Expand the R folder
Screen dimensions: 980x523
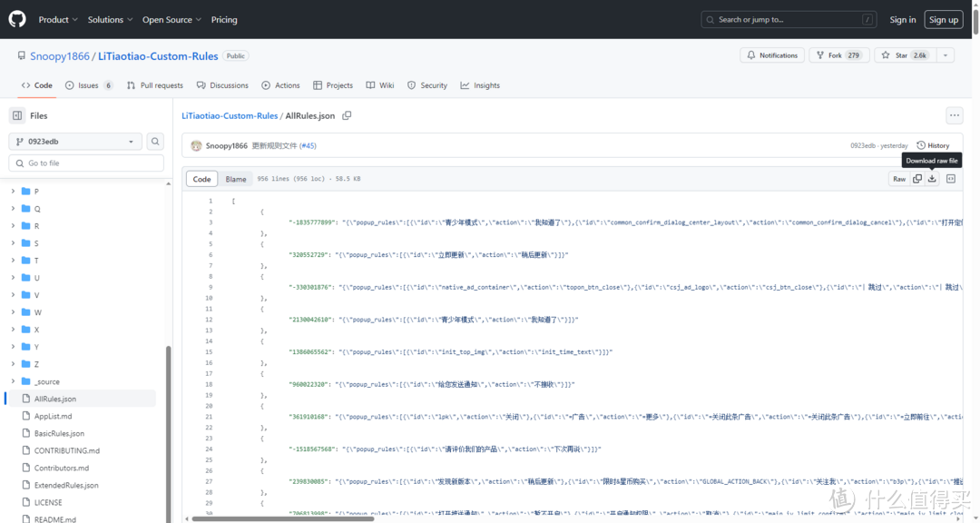(13, 226)
